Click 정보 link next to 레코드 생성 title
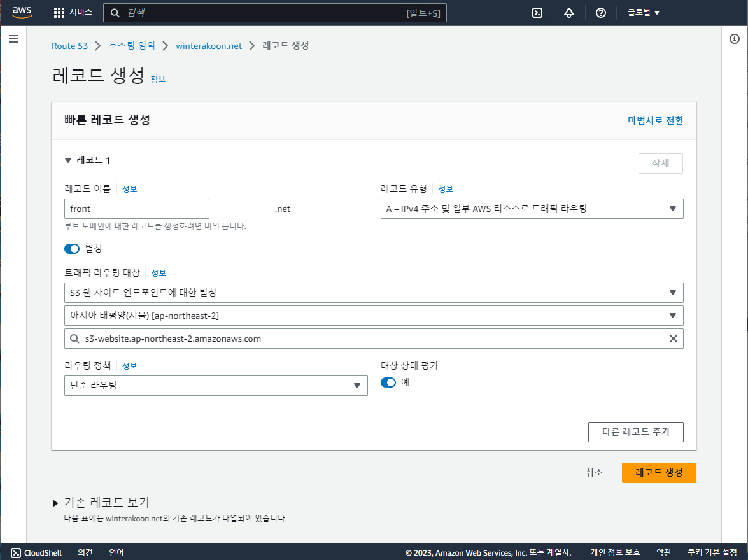Viewport: 748px width, 560px height. pos(158,80)
